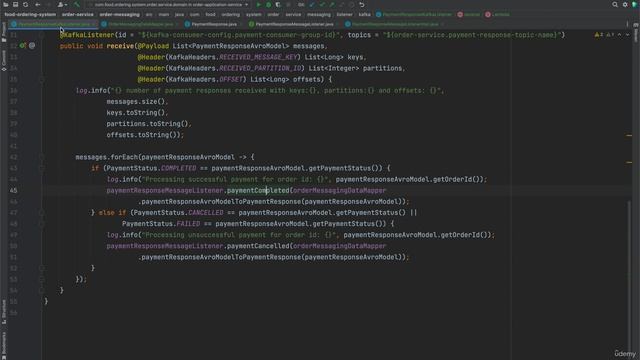This screenshot has width=640, height=360.
Task: Navigate back with left arrow icon
Action: coord(38,4)
